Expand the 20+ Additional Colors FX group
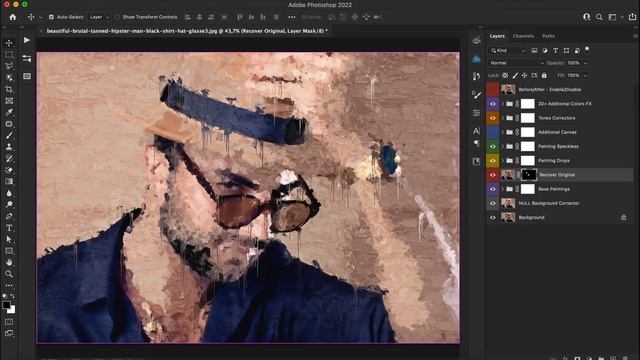 point(502,104)
